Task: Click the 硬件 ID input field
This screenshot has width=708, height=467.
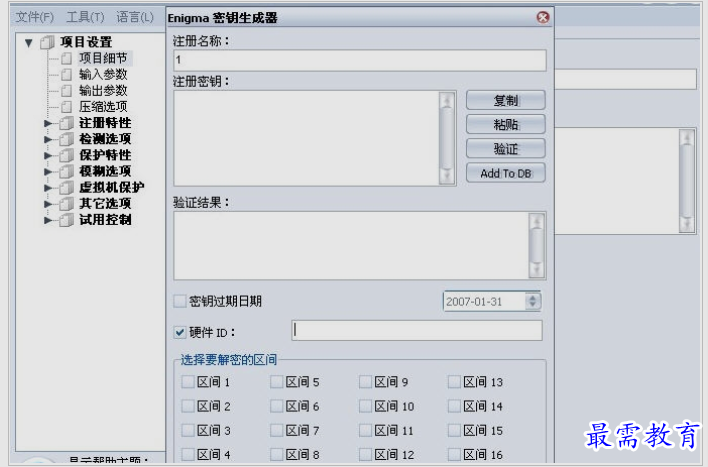Action: 417,331
